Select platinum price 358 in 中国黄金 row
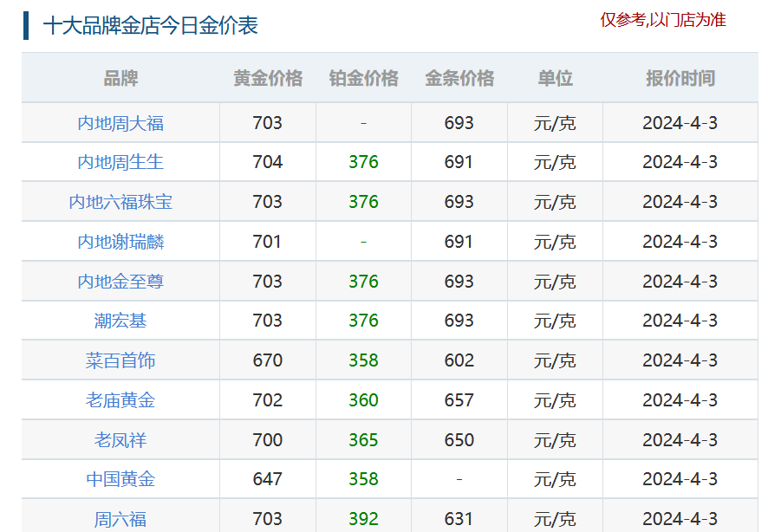This screenshot has height=532, width=768. 363,479
